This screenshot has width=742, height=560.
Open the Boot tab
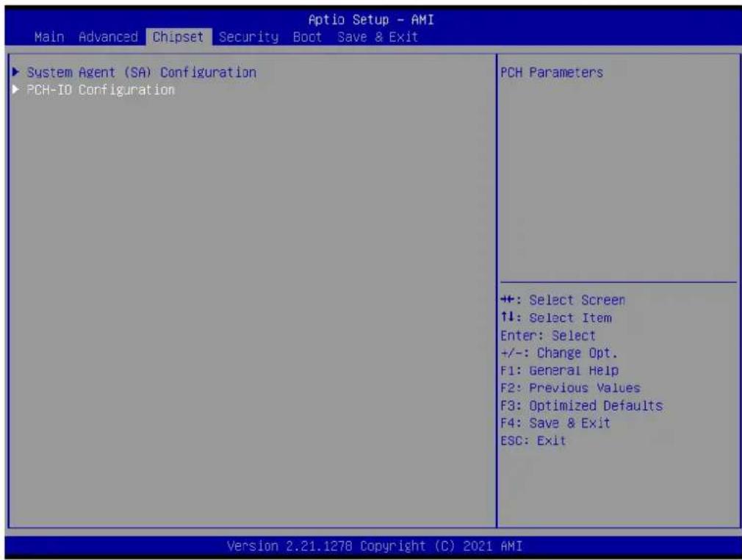tap(308, 37)
